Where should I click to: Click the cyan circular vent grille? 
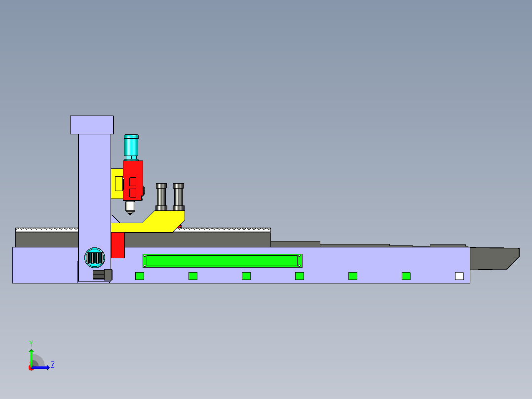click(x=95, y=258)
